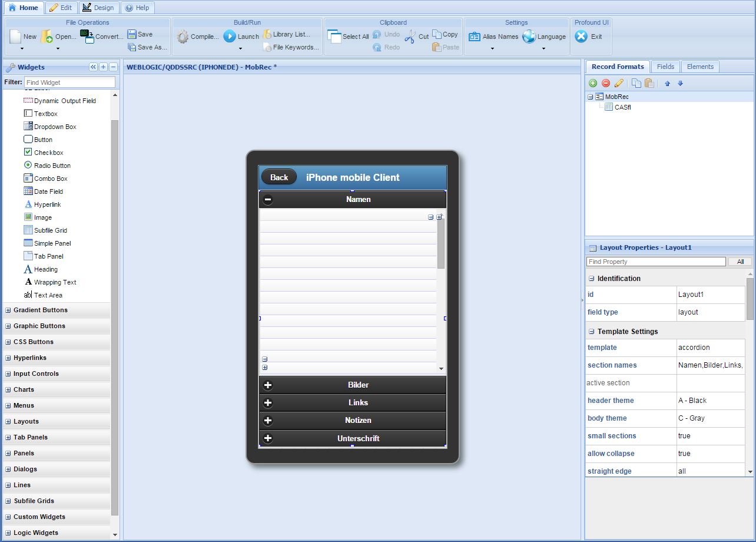Image resolution: width=756 pixels, height=542 pixels.
Task: Choose the Dropdown Box widget
Action: click(50, 127)
